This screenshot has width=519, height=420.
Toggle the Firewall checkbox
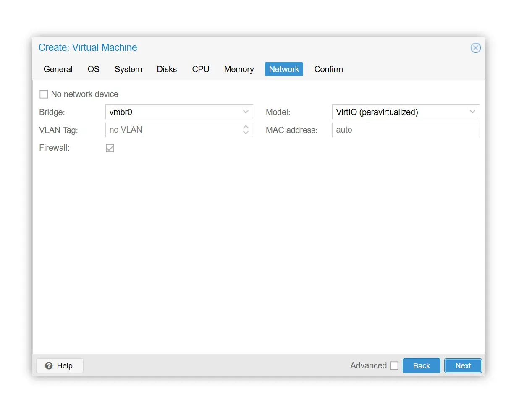click(x=110, y=148)
